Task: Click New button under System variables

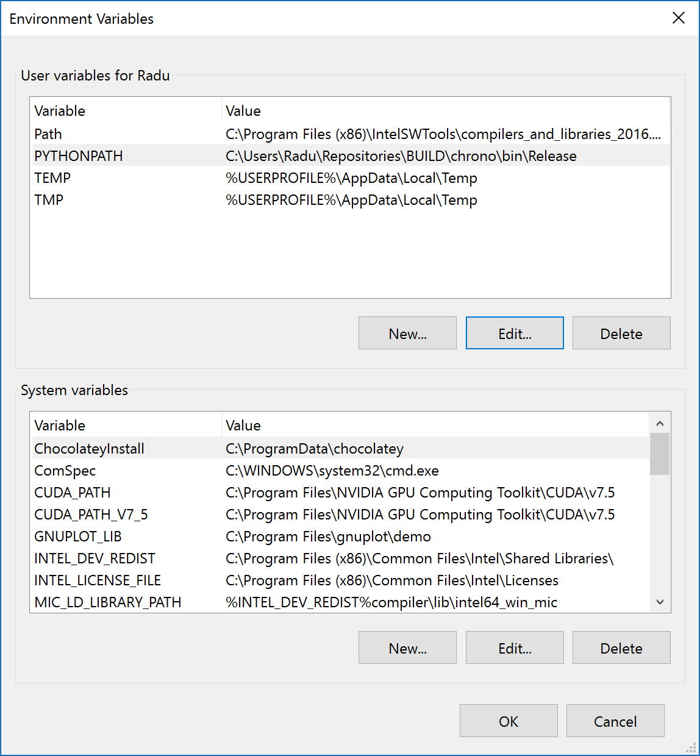Action: coord(407,647)
